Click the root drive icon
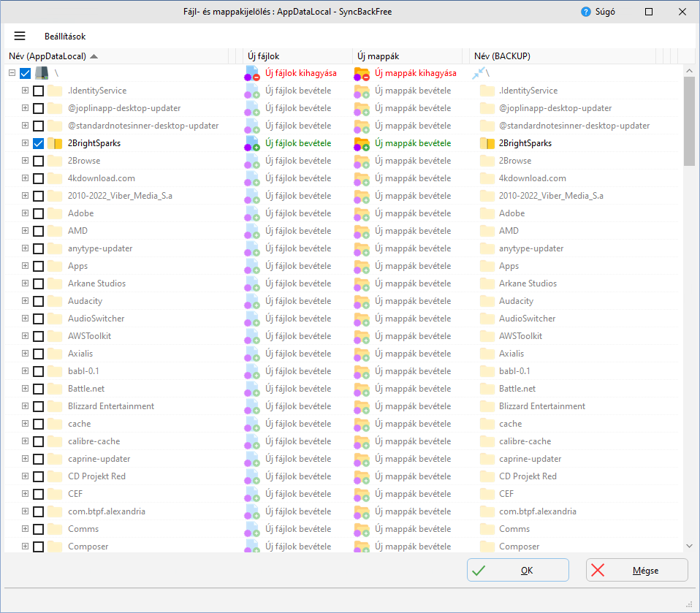The width and height of the screenshot is (700, 613). click(42, 73)
